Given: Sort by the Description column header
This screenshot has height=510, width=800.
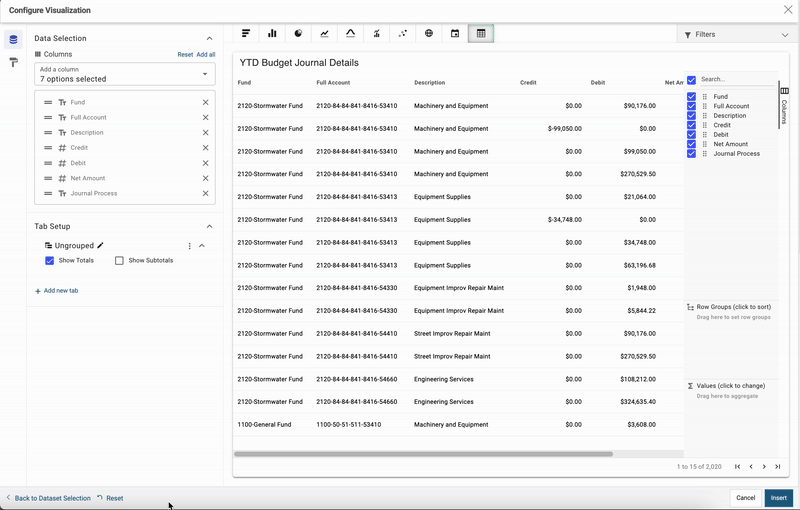Looking at the screenshot, I should (x=430, y=83).
